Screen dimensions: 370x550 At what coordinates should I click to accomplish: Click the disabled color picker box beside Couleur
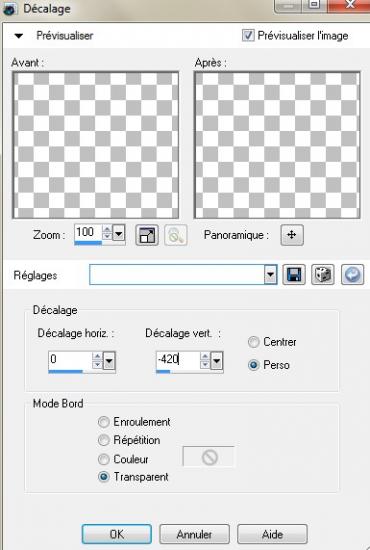(x=209, y=457)
